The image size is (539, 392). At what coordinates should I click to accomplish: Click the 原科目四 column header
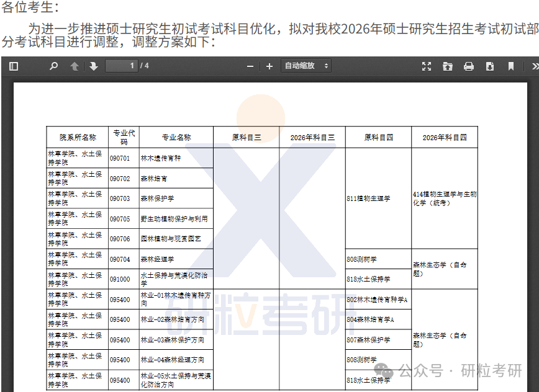click(378, 137)
